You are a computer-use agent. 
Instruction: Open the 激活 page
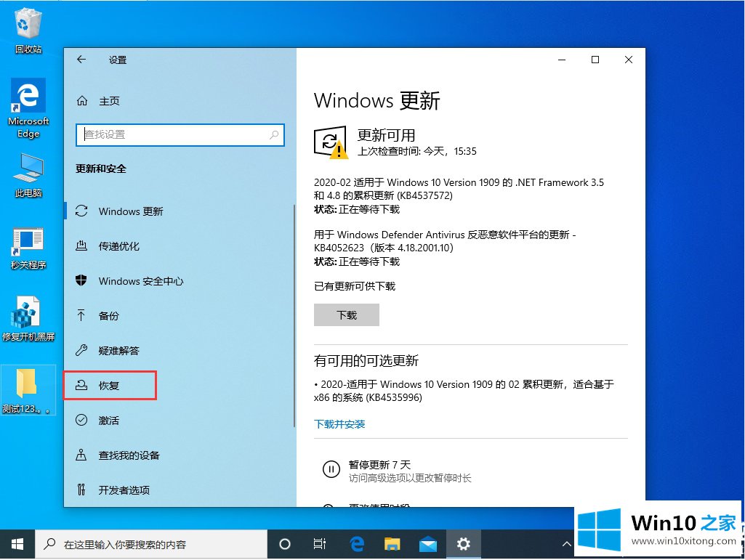click(x=179, y=420)
